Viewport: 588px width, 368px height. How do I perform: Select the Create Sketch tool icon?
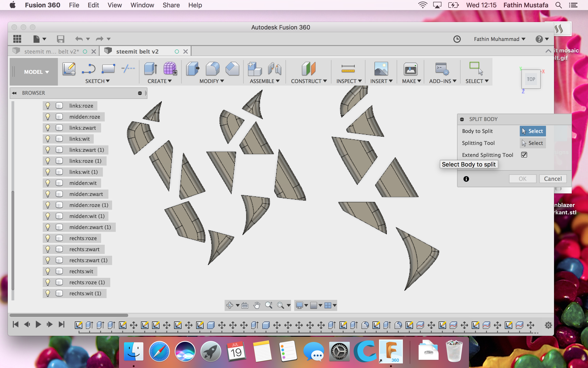(x=69, y=68)
